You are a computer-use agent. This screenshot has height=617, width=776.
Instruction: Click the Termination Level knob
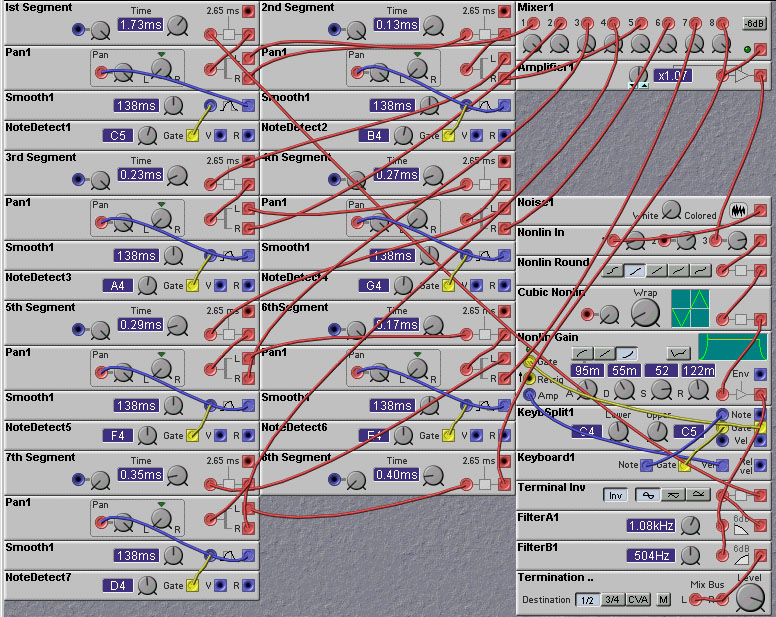(748, 597)
